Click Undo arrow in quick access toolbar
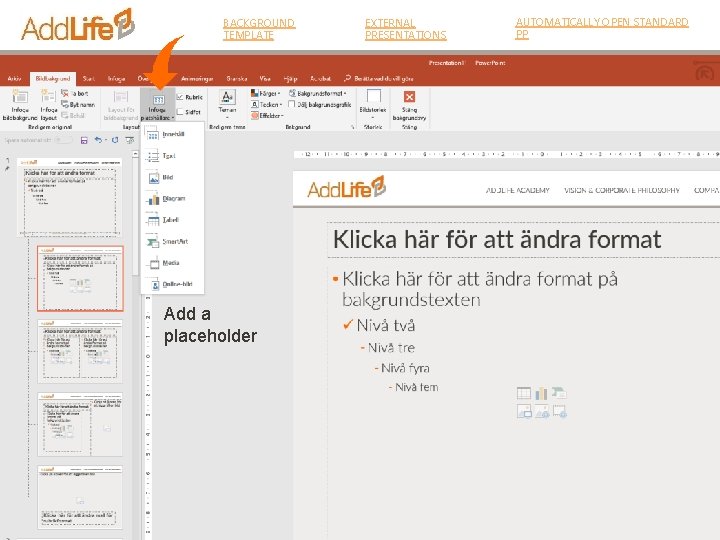The width and height of the screenshot is (720, 540). (98, 140)
